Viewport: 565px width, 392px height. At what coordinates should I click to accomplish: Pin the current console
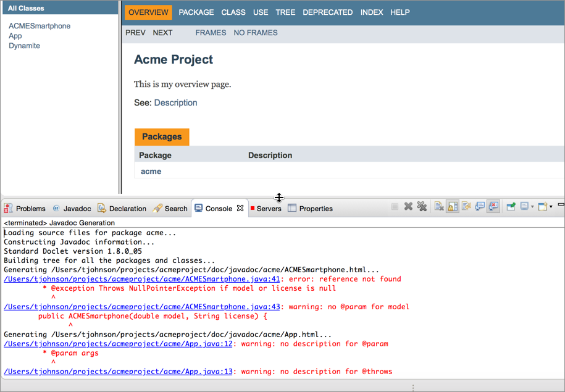coord(511,207)
